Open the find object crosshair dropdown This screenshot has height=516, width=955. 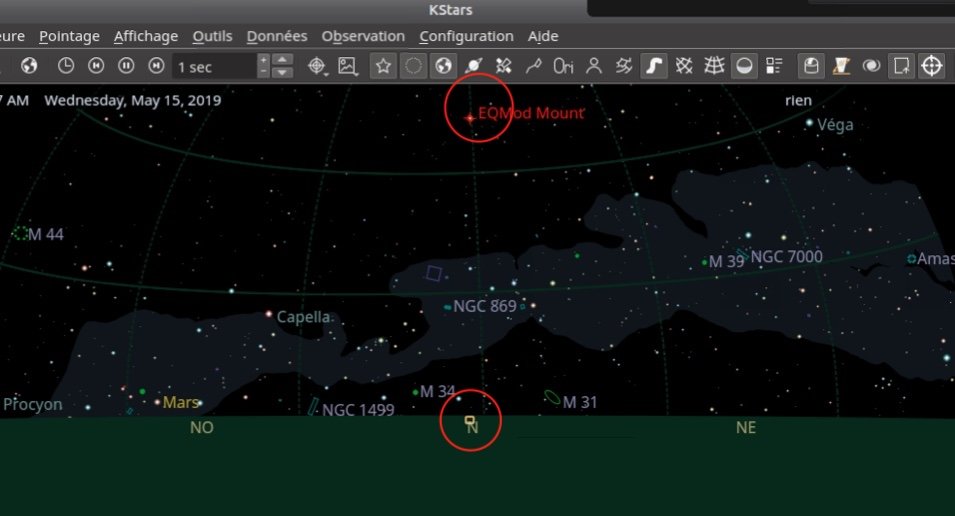317,66
